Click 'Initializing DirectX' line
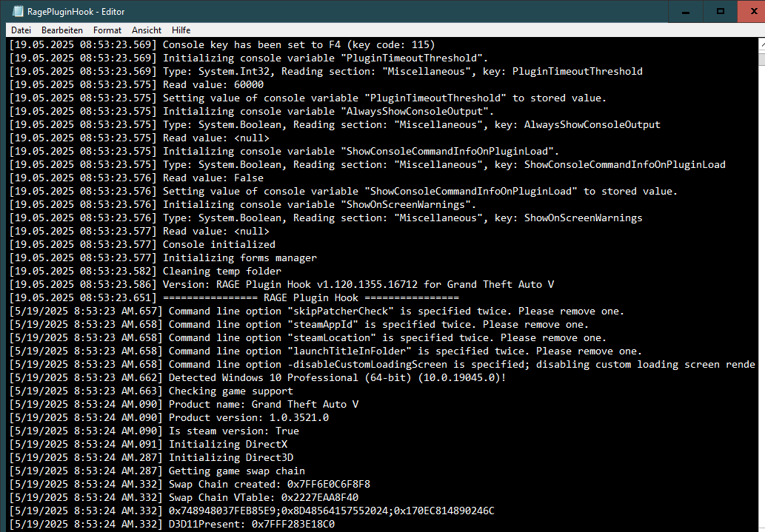The image size is (765, 532). 148,445
